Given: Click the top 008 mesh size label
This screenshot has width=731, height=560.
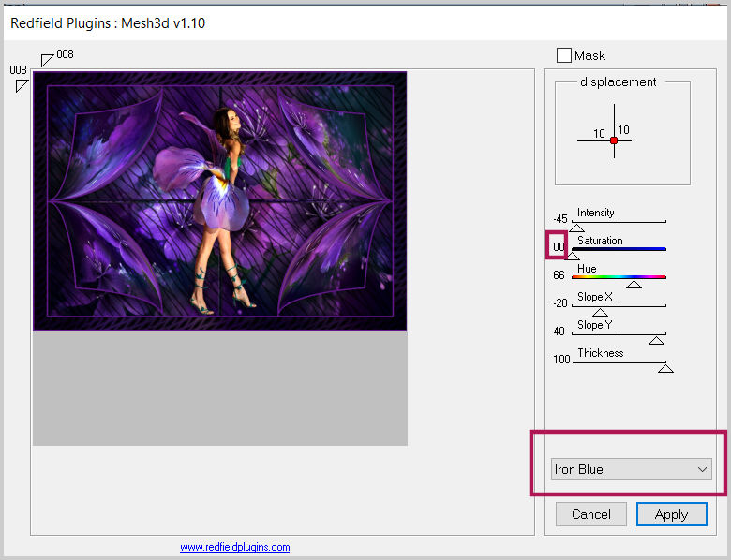Looking at the screenshot, I should coord(66,54).
